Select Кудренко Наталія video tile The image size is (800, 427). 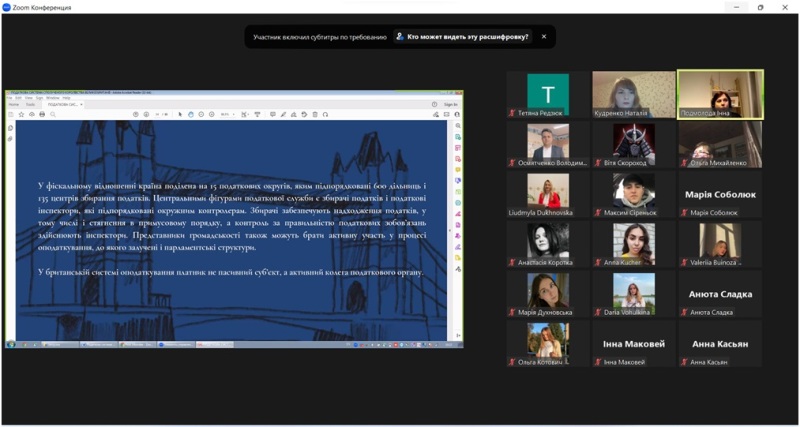click(634, 95)
